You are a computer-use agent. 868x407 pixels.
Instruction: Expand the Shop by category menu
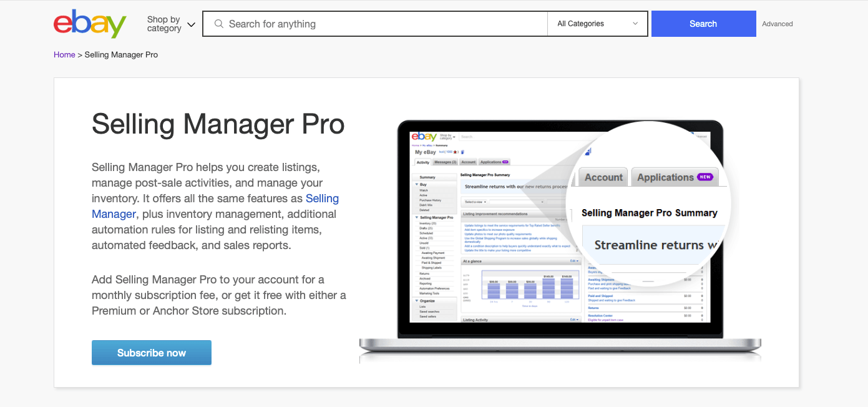(x=171, y=24)
